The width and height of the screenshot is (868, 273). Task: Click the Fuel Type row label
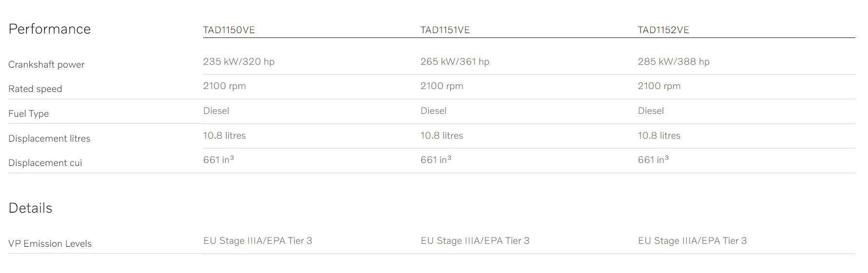coord(29,114)
